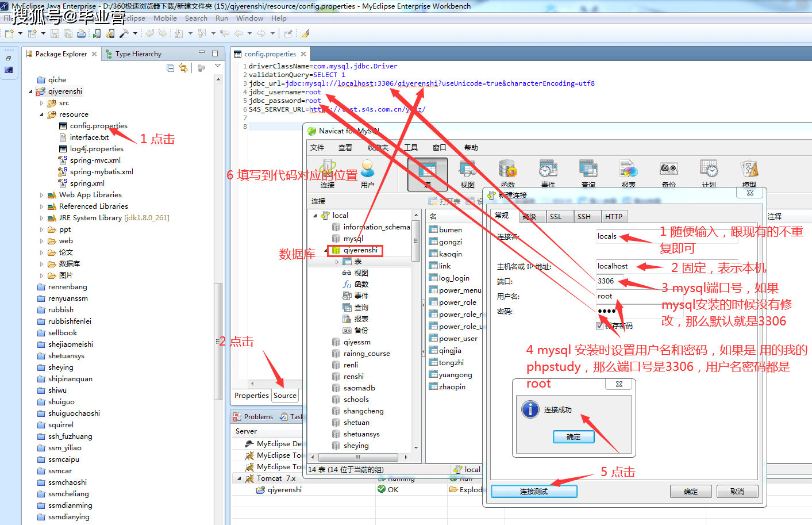Click the Save All toolbar icon
812x525 pixels.
tap(68, 33)
